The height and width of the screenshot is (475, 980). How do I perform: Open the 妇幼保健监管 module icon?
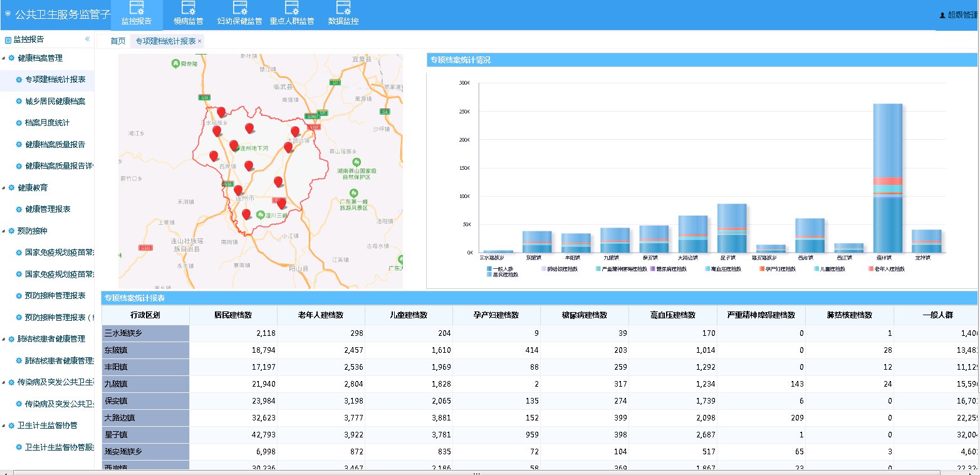point(239,8)
